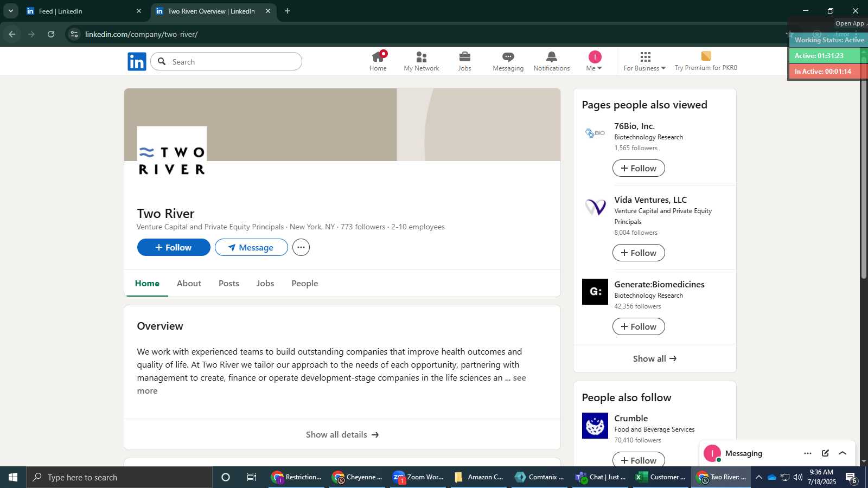Open LinkedIn home via logo icon
Screen dimensions: 868x488
coord(137,62)
